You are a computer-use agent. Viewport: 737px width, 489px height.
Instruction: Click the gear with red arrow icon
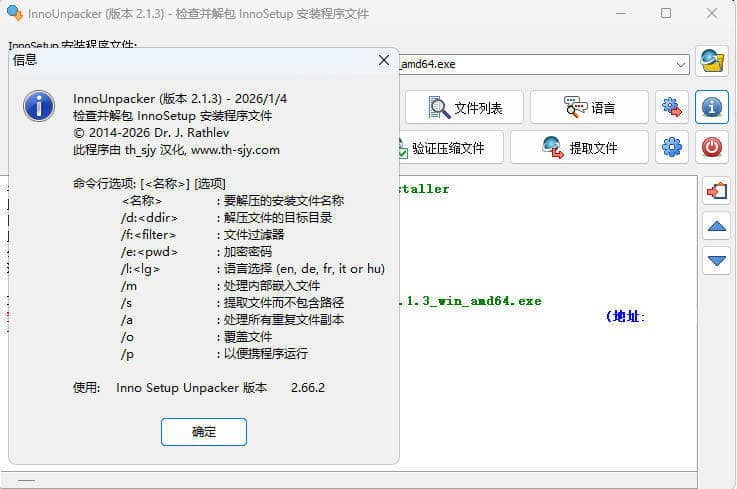point(672,107)
